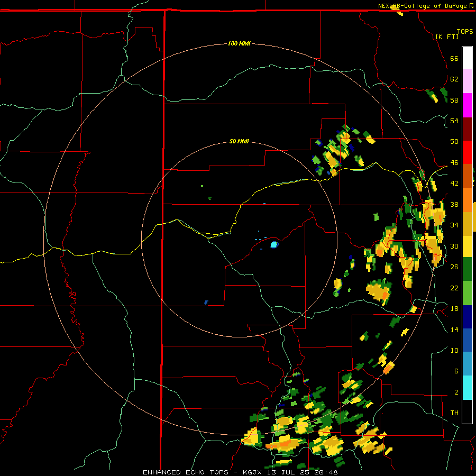476x476 pixels.
Task: Click the "50 NMI" range ring label
Action: tap(239, 141)
